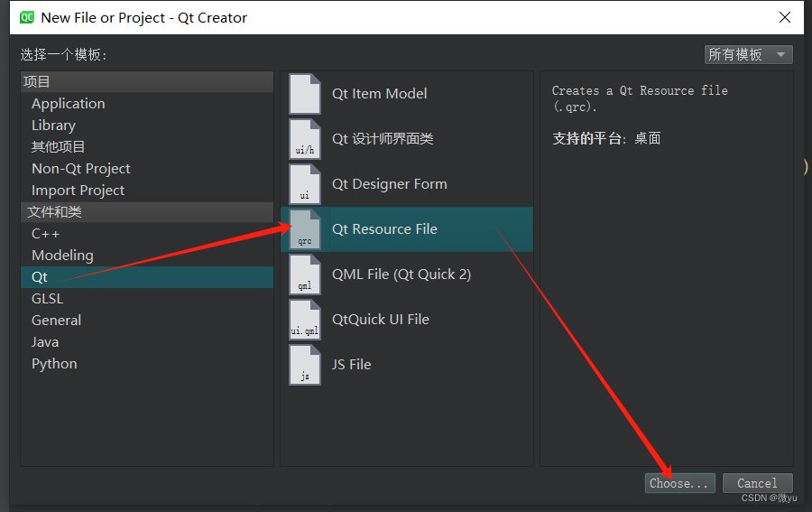Choose Qt Resource File template label
The image size is (812, 512).
384,229
